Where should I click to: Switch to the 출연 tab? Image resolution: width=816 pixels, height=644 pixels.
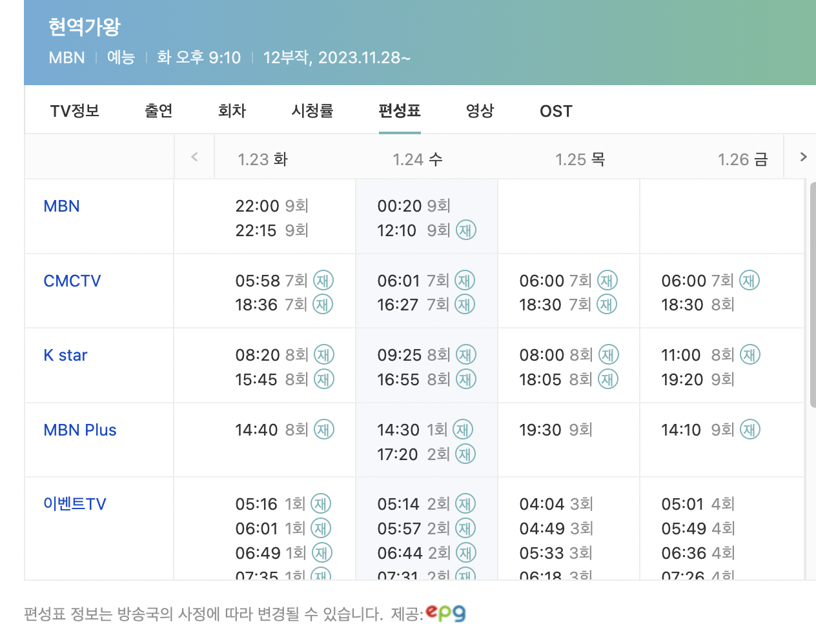point(158,111)
